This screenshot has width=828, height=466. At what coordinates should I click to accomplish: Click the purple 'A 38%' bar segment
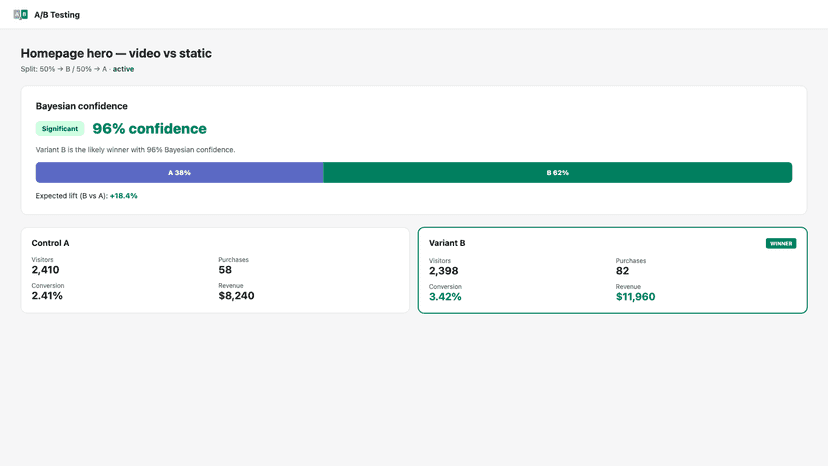click(x=180, y=173)
